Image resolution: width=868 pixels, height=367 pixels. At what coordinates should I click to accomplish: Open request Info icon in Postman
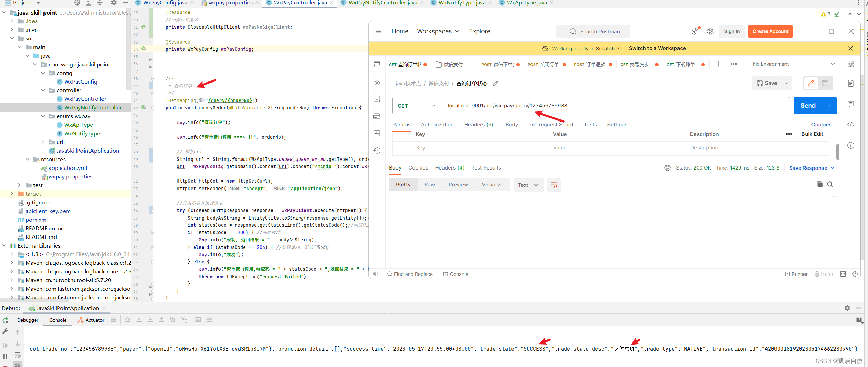pos(851,145)
